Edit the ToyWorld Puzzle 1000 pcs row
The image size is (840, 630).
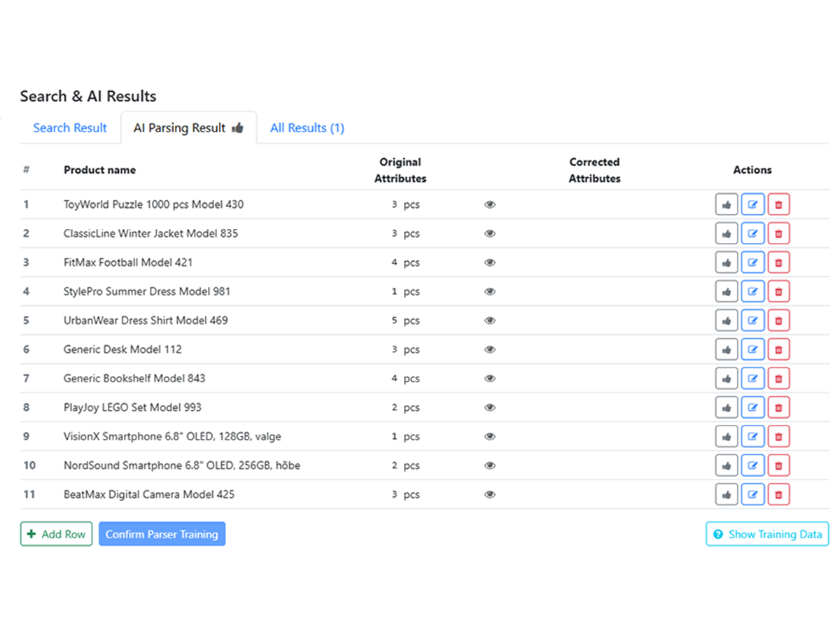click(752, 205)
